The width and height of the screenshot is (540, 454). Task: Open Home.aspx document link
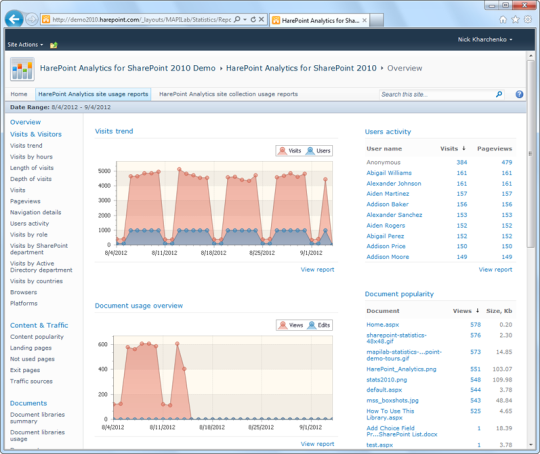pos(383,324)
